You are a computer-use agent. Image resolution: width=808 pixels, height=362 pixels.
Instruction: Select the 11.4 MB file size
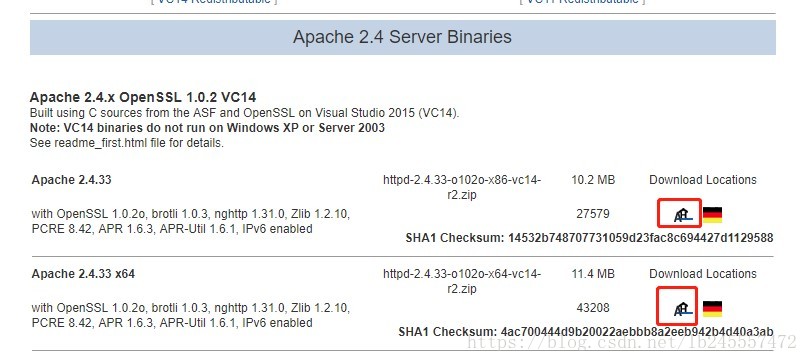[x=593, y=274]
